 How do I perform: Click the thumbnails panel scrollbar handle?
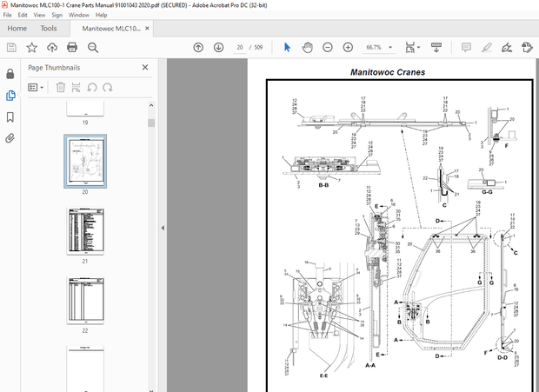pyautogui.click(x=151, y=123)
